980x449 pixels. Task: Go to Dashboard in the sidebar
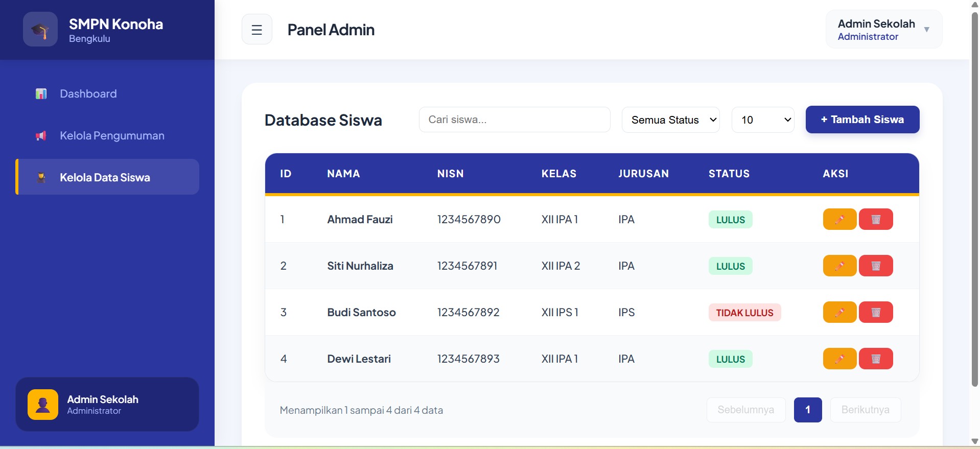pyautogui.click(x=88, y=94)
